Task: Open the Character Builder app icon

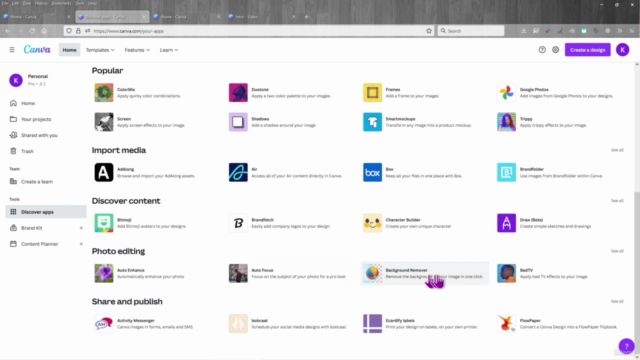Action: tap(372, 223)
